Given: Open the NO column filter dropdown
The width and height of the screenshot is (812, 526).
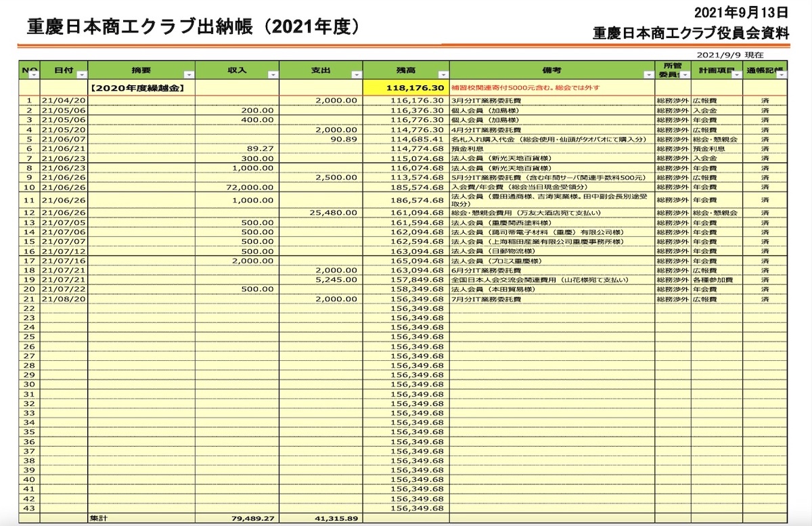Looking at the screenshot, I should 35,75.
